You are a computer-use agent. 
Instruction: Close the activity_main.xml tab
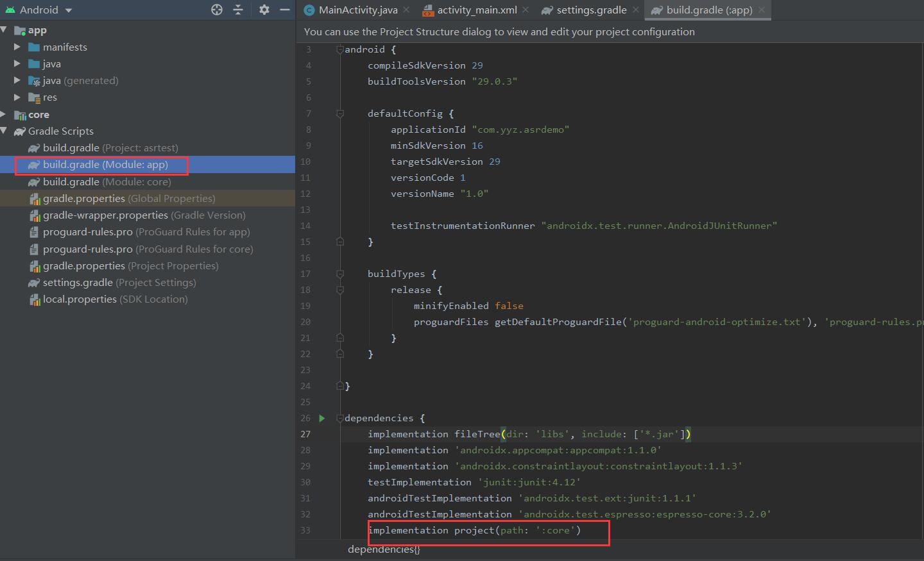526,10
